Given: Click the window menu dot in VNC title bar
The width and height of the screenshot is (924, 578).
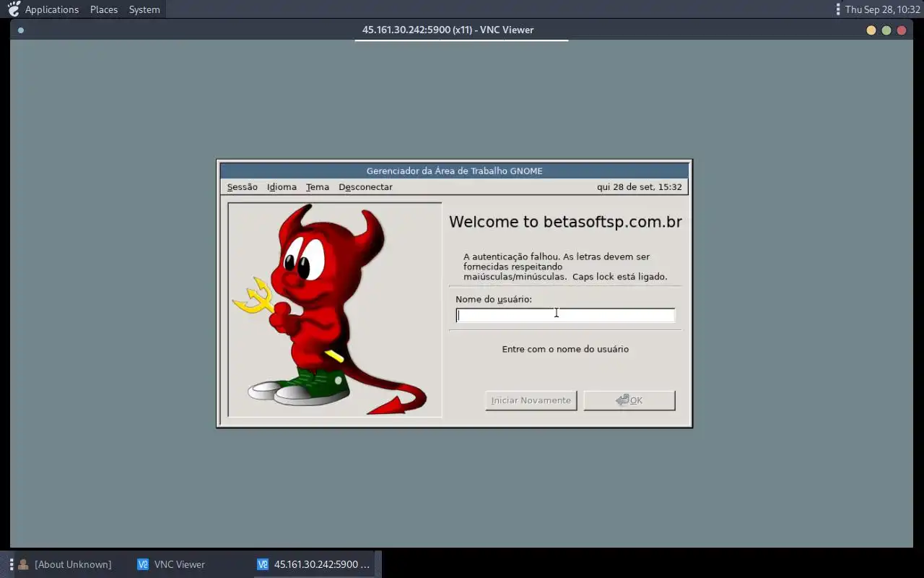Looking at the screenshot, I should coord(21,30).
